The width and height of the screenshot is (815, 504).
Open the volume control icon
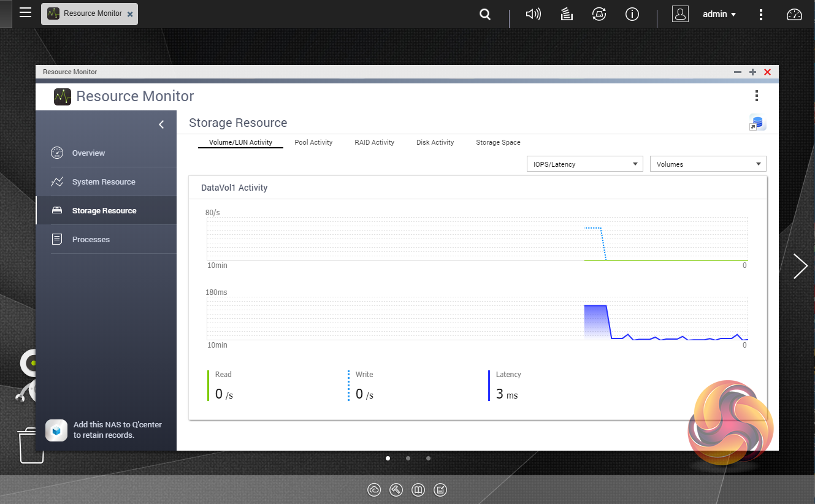[533, 14]
